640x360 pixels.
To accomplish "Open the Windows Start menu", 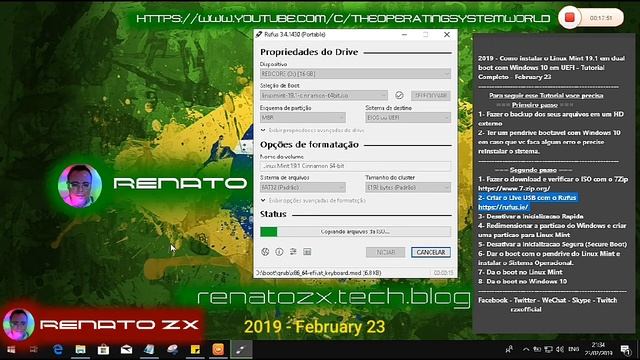I will point(11,349).
